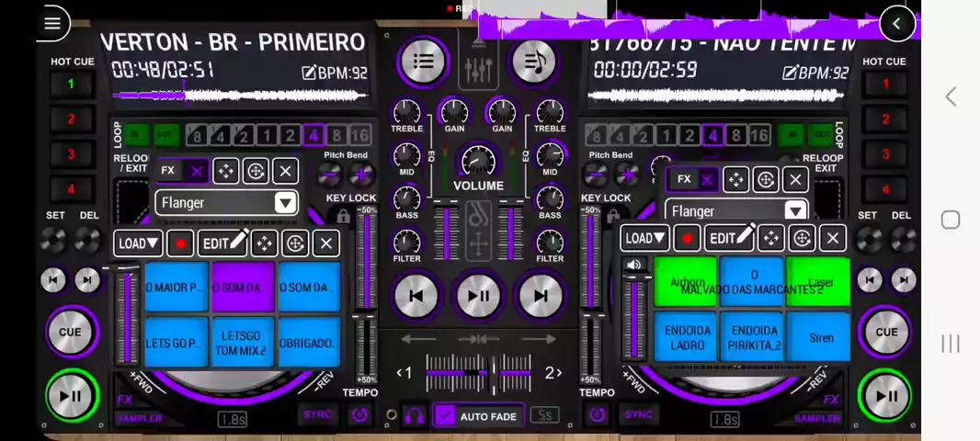980x441 pixels.
Task: Select hot cue 1 on left deck
Action: pos(71,85)
